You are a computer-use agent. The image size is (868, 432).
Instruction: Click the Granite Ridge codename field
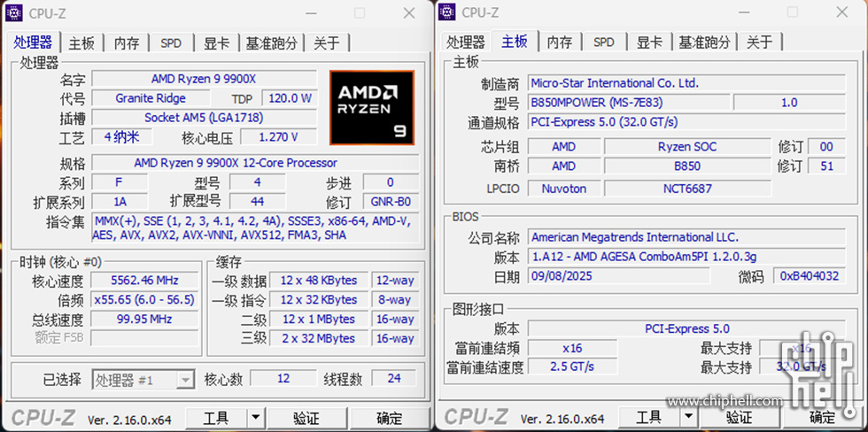[x=151, y=98]
